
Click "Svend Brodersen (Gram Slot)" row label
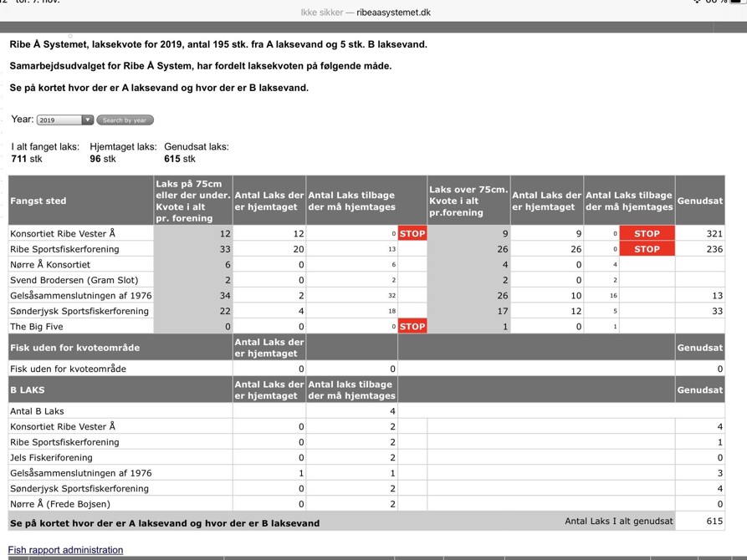tap(74, 280)
